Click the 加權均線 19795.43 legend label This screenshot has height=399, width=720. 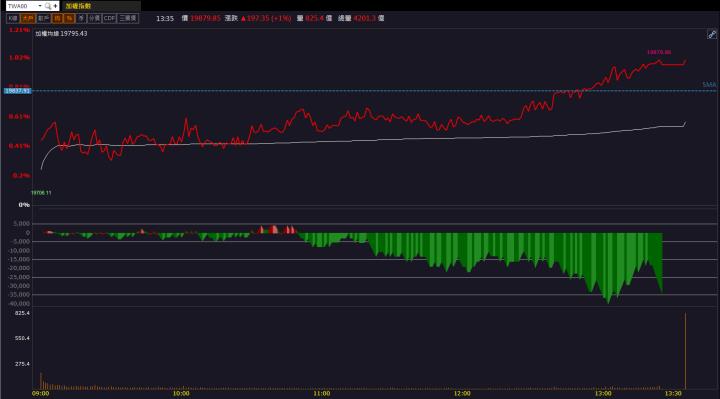61,34
